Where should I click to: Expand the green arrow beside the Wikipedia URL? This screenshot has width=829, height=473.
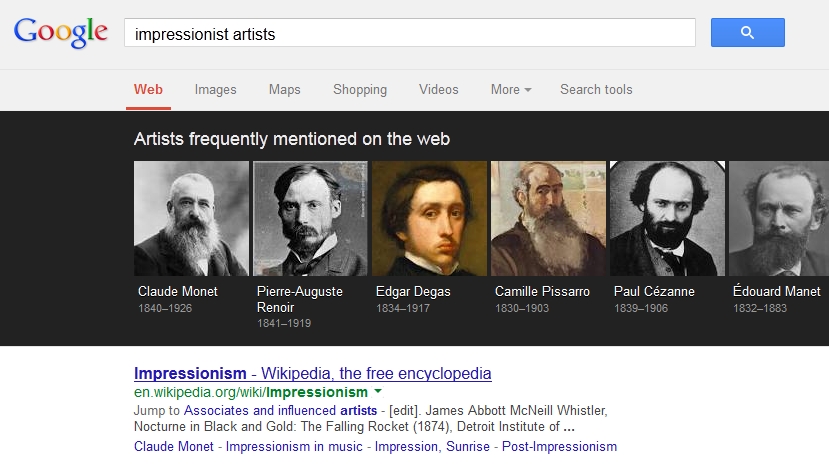[x=377, y=392]
